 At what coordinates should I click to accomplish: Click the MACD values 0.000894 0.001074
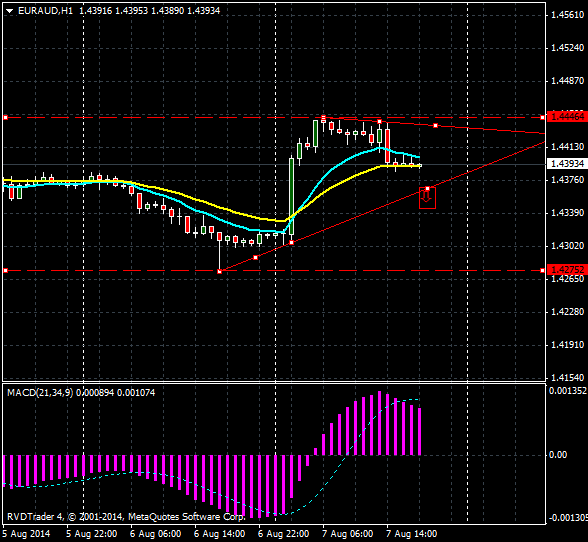pyautogui.click(x=116, y=393)
